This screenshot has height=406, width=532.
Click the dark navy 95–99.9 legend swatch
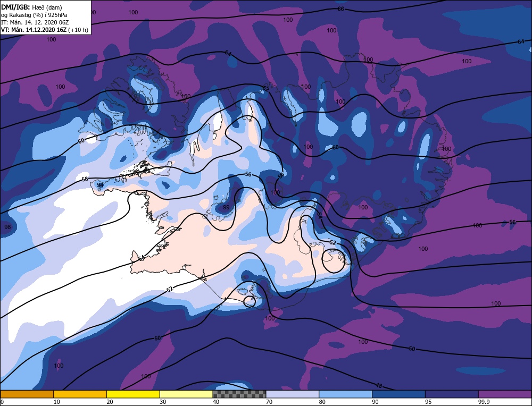click(x=452, y=394)
